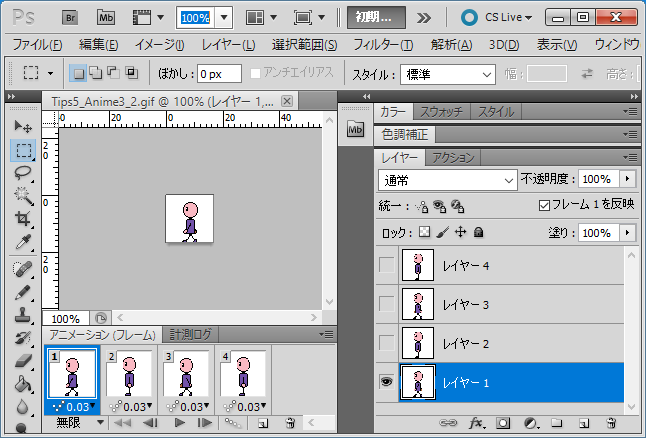
Task: Select the History Brush tool
Action: (23, 338)
